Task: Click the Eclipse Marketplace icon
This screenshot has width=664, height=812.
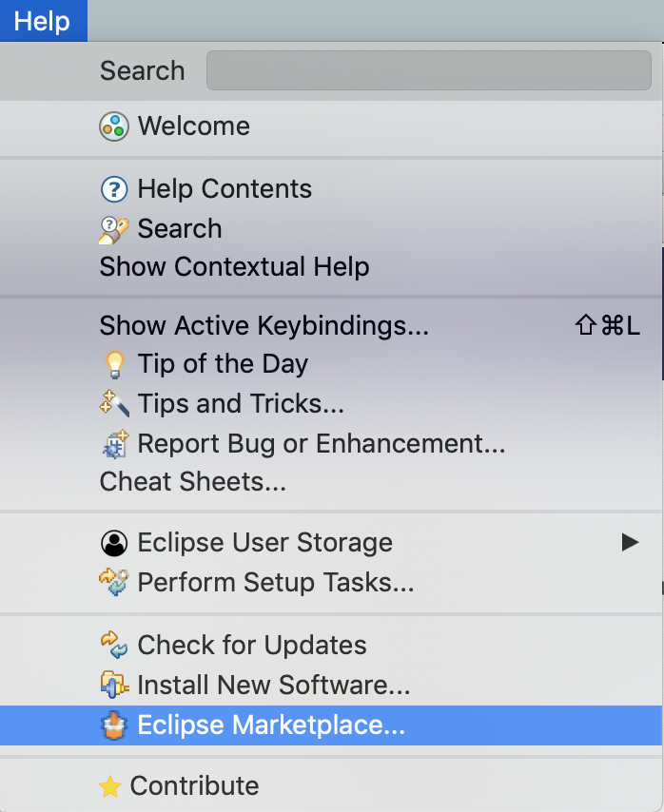Action: (114, 725)
